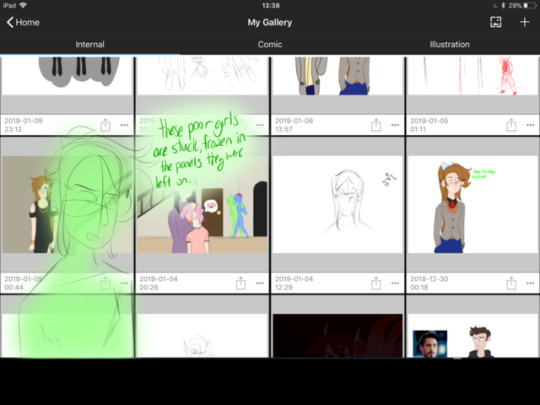Open the gray blob with black legs artwork
This screenshot has width=540, height=405.
click(67, 76)
